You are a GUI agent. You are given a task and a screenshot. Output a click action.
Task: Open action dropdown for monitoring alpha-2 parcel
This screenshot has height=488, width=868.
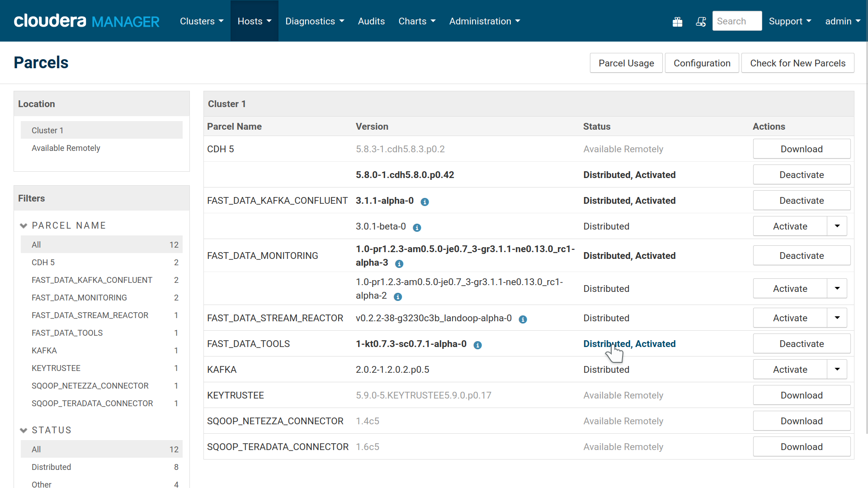(x=837, y=288)
